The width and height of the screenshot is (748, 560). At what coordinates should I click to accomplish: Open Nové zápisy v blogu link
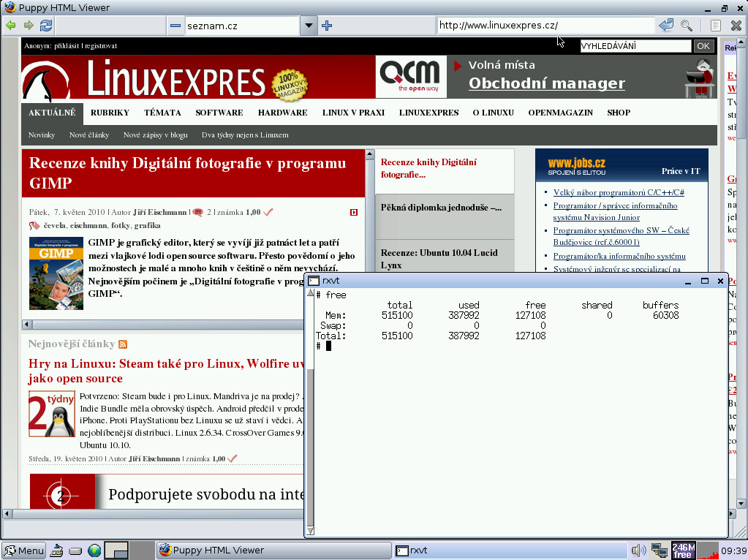156,135
